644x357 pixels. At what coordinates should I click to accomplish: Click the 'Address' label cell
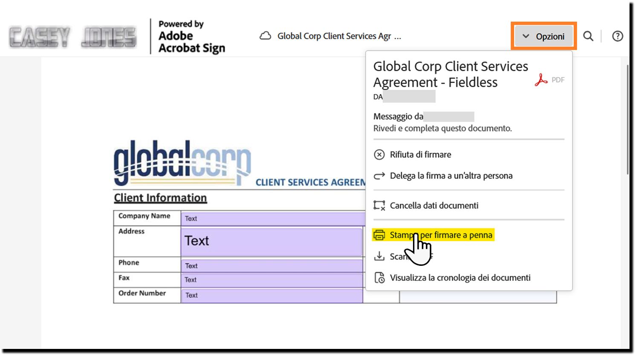click(147, 241)
